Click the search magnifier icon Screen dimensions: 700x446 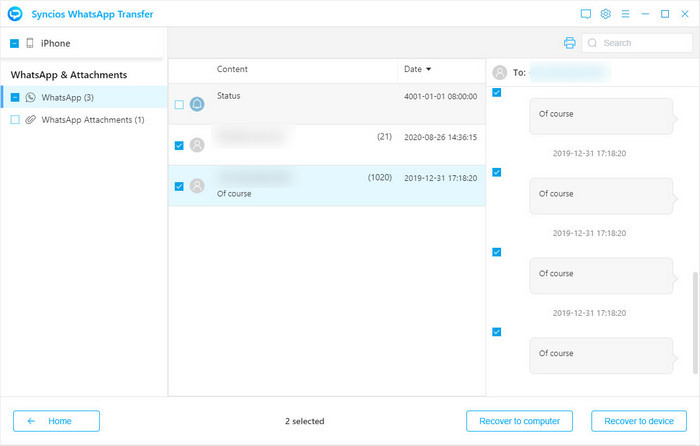tap(592, 43)
